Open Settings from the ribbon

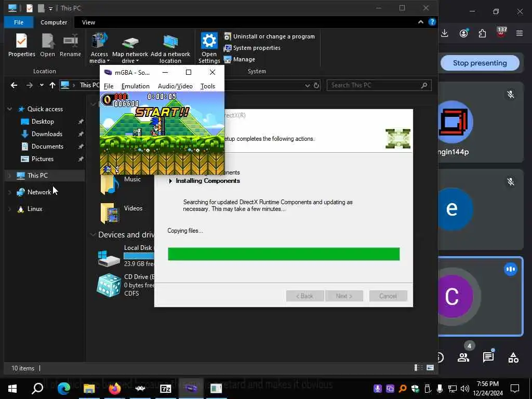(x=209, y=48)
